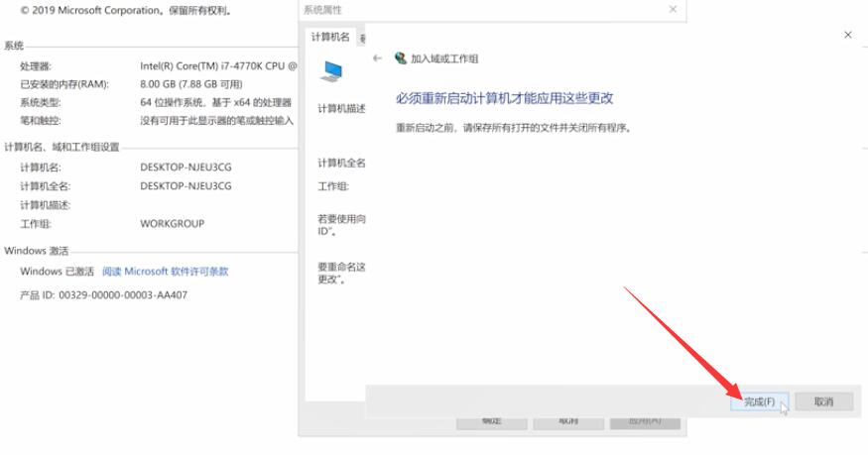Close the 加入域或工作组 wizard window

(847, 35)
